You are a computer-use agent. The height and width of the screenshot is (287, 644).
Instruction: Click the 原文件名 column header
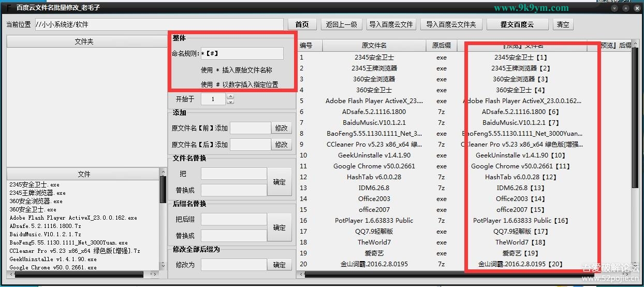point(374,46)
